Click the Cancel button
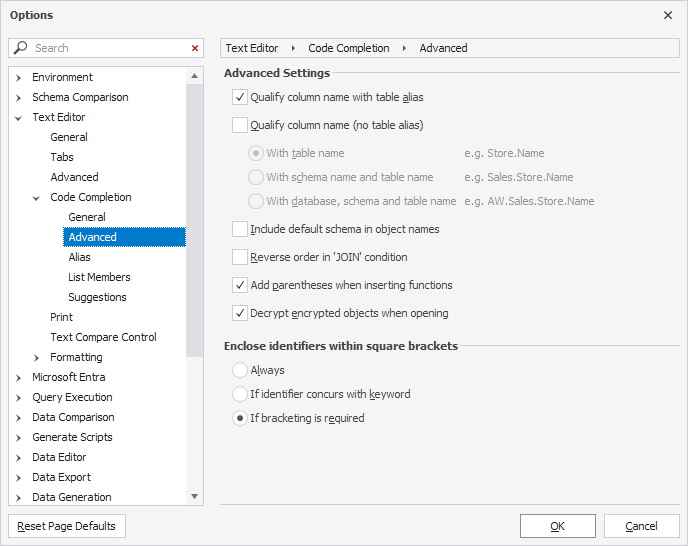This screenshot has height=546, width=688. (641, 526)
